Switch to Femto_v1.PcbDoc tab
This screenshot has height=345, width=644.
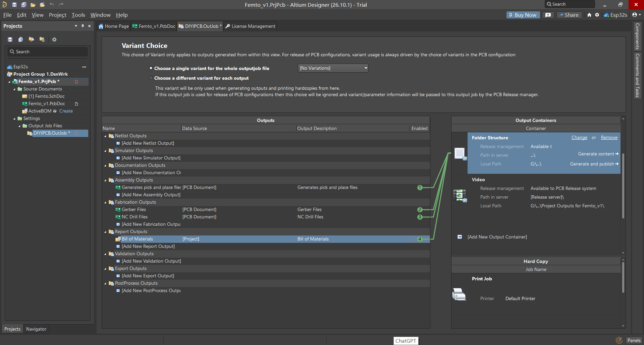(154, 26)
